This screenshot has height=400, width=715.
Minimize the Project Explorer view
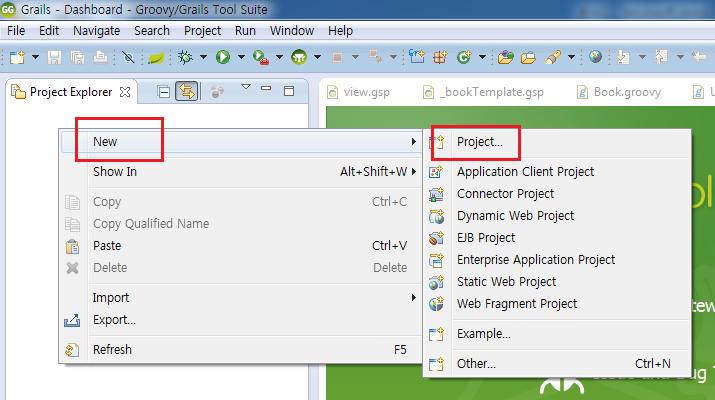tap(266, 88)
